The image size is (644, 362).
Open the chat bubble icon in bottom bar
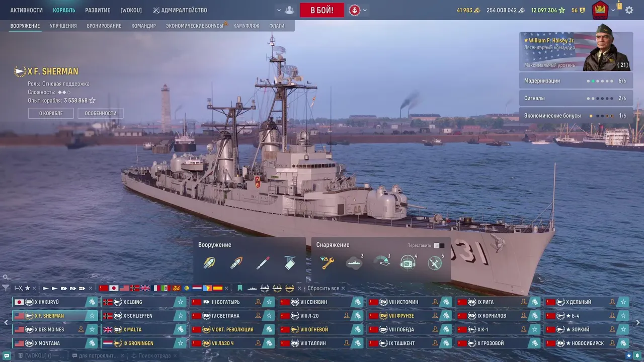[7, 355]
